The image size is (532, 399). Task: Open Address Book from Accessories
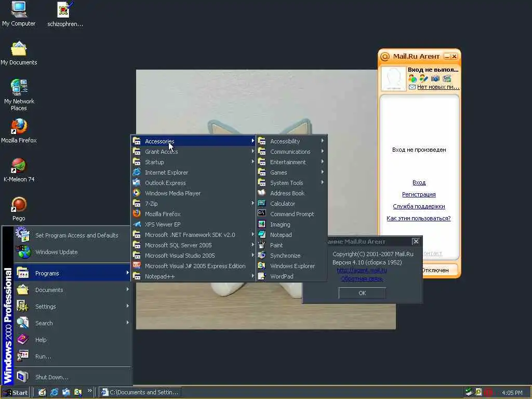(291, 193)
